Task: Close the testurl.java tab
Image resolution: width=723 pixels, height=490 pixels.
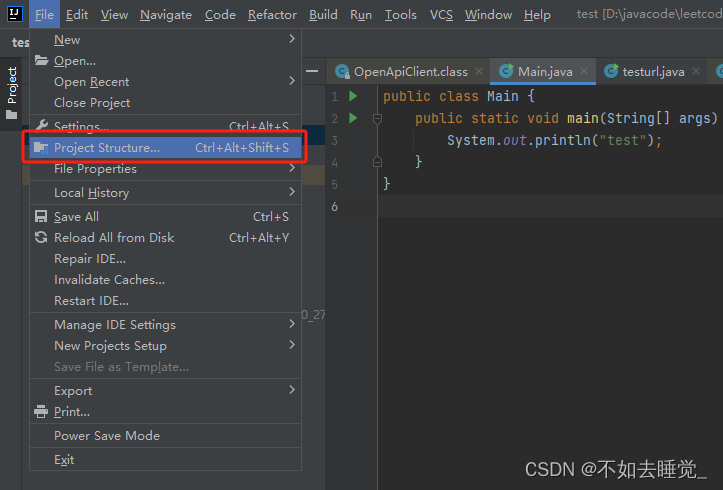Action: pyautogui.click(x=696, y=71)
